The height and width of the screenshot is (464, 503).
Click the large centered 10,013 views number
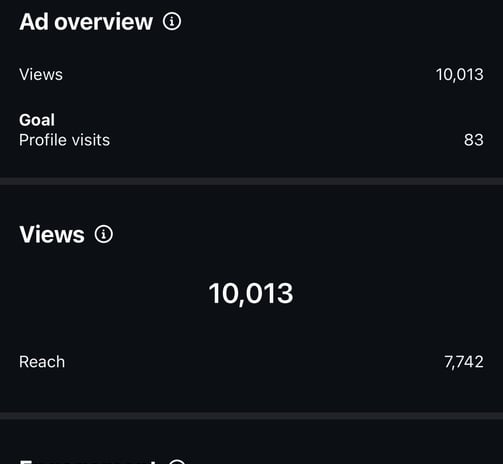click(251, 294)
